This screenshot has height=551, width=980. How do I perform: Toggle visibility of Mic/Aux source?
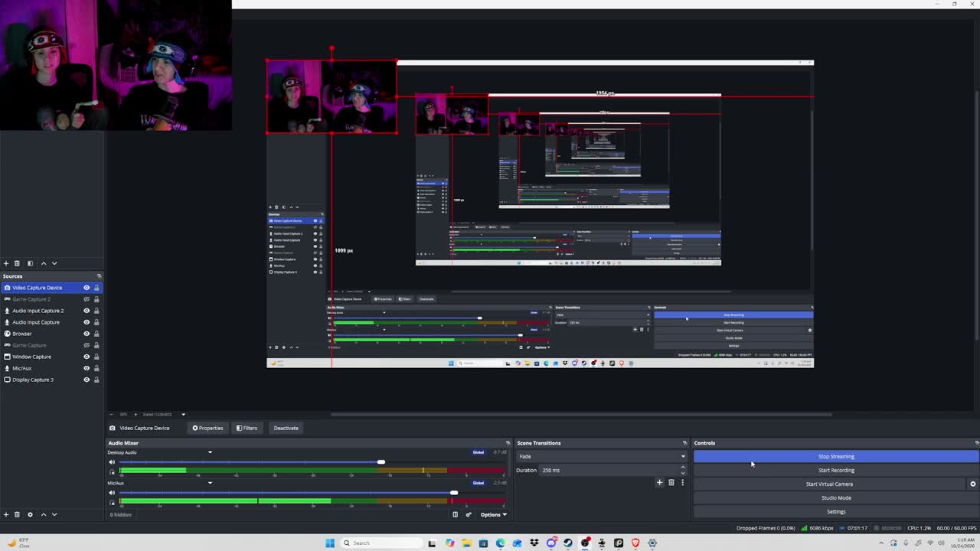click(x=87, y=368)
